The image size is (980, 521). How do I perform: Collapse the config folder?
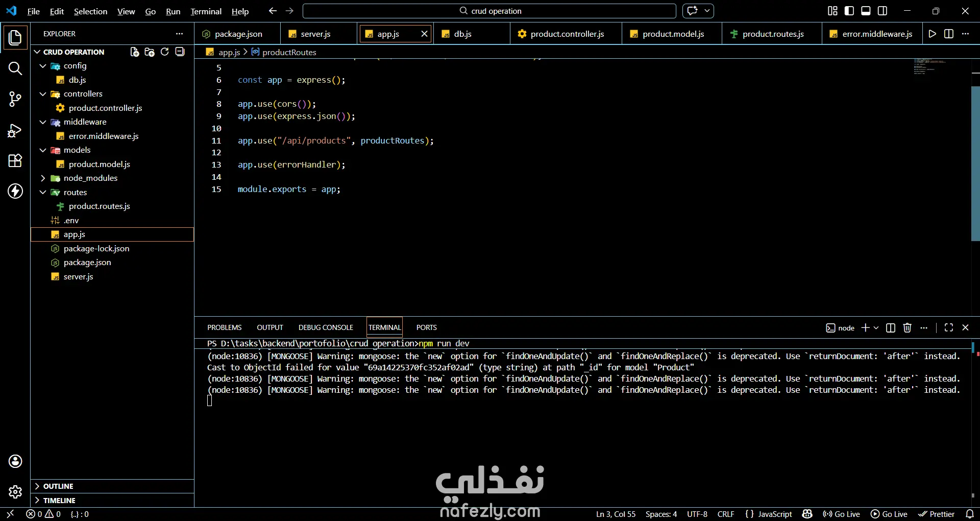[x=43, y=66]
